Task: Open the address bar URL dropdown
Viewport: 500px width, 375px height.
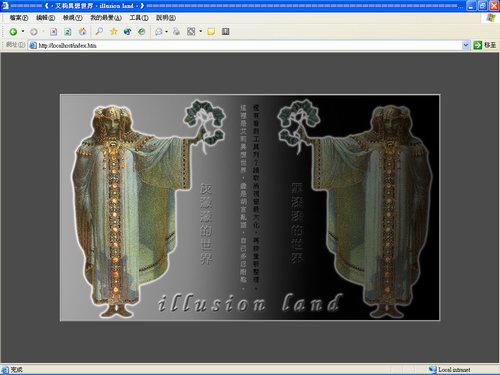Action: pyautogui.click(x=466, y=45)
